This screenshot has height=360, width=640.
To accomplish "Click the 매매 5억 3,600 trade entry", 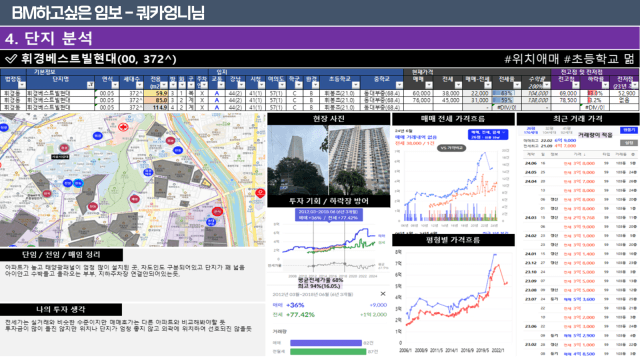I will coord(579,299).
